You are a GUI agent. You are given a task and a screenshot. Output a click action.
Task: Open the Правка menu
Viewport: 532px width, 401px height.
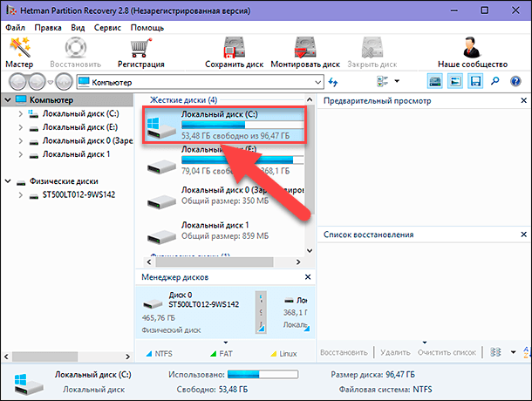point(48,28)
